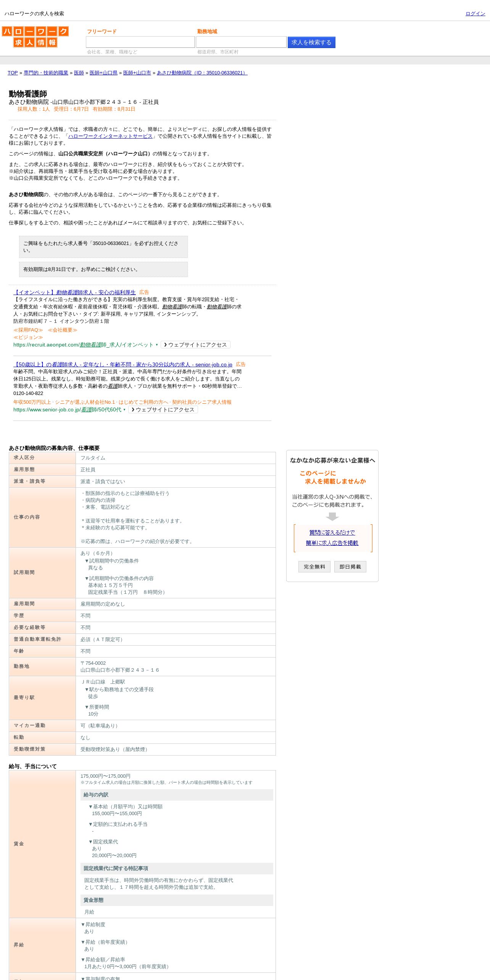The image size is (490, 980).
Task: Click postal code 〒754-0002 text
Action: tap(93, 663)
